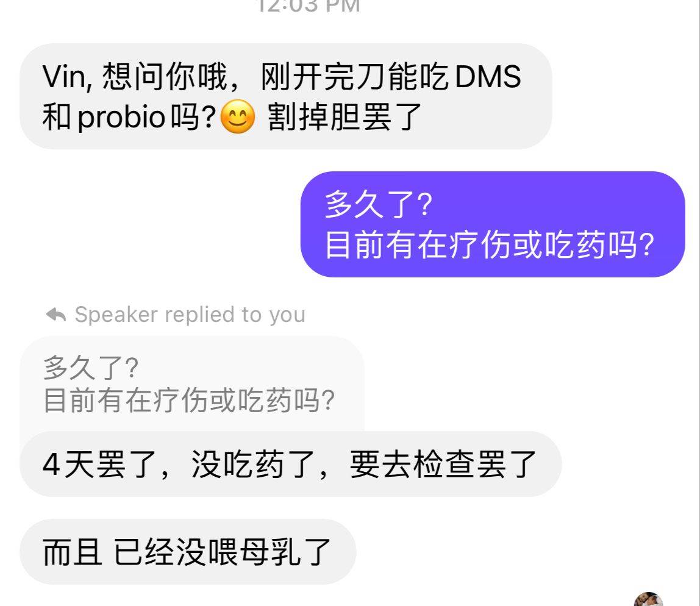Tap the 12:03 PM timestamp

click(x=309, y=6)
